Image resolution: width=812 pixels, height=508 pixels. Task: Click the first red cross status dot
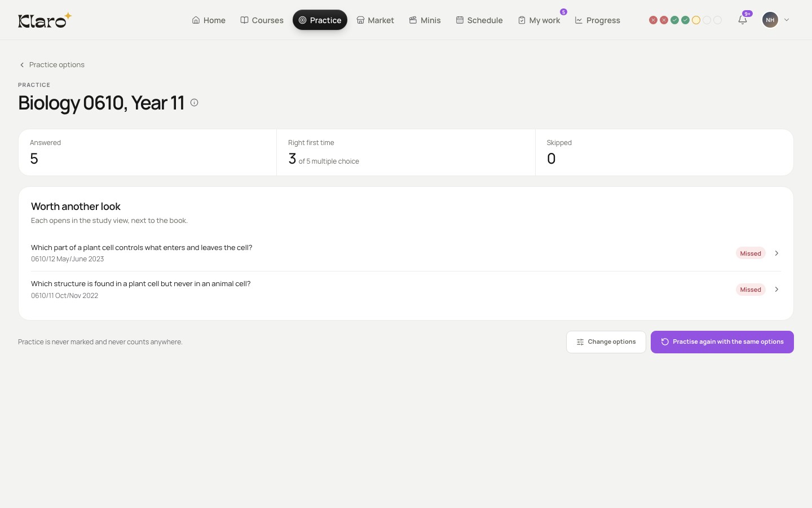tap(653, 20)
